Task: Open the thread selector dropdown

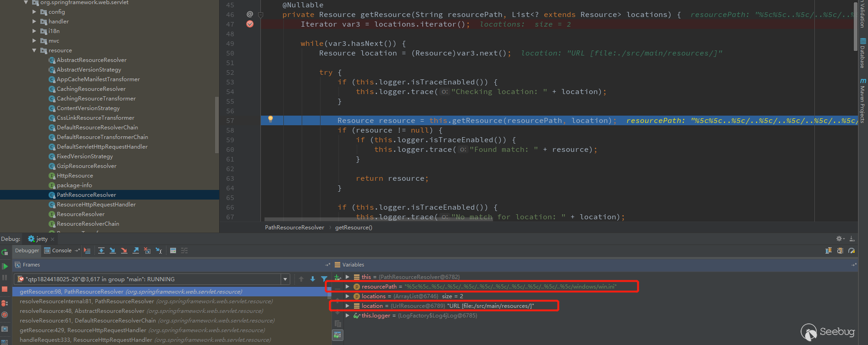Action: point(285,279)
